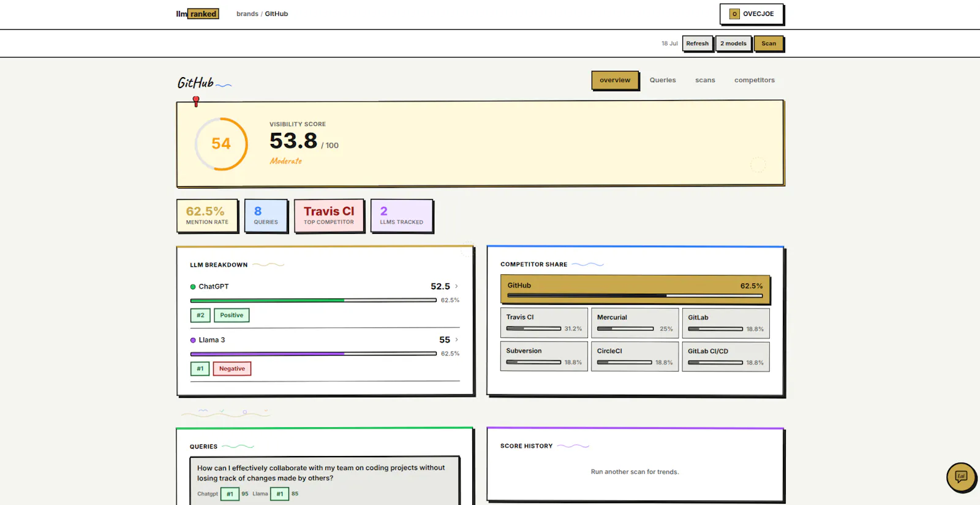
Task: Select the GitLab 18.8% competitor card
Action: [x=726, y=323]
